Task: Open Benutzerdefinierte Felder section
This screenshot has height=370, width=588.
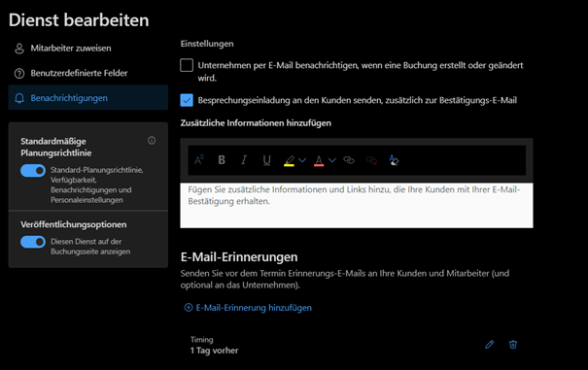Action: [x=88, y=73]
